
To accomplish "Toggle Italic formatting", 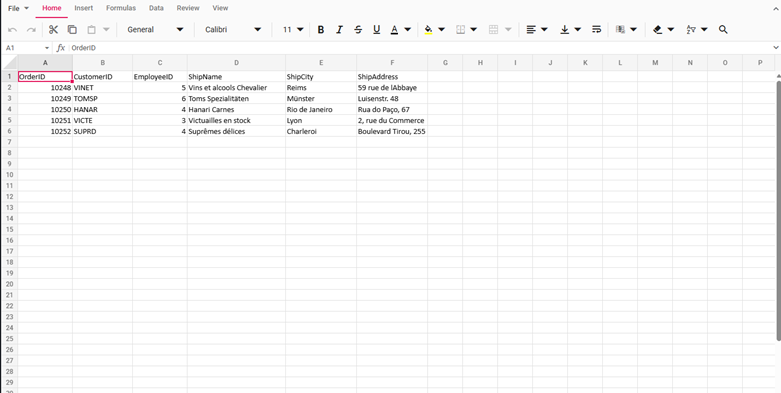I will (x=339, y=29).
